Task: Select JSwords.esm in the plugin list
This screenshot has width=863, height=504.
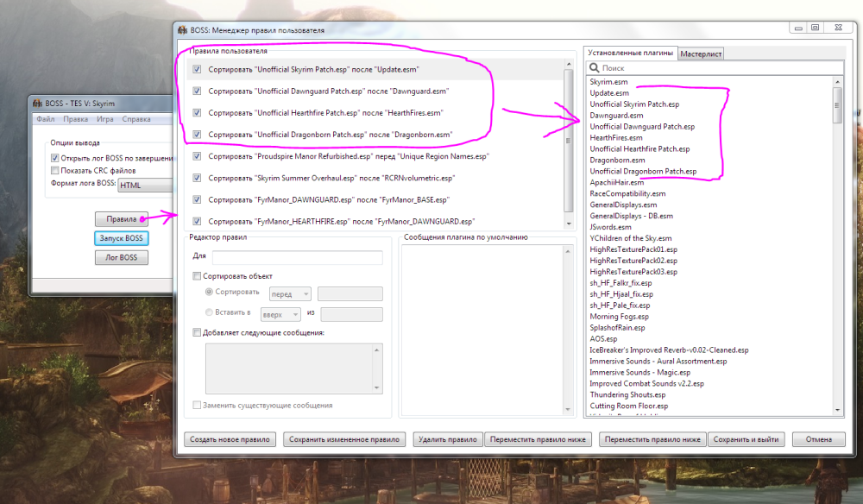Action: click(610, 227)
